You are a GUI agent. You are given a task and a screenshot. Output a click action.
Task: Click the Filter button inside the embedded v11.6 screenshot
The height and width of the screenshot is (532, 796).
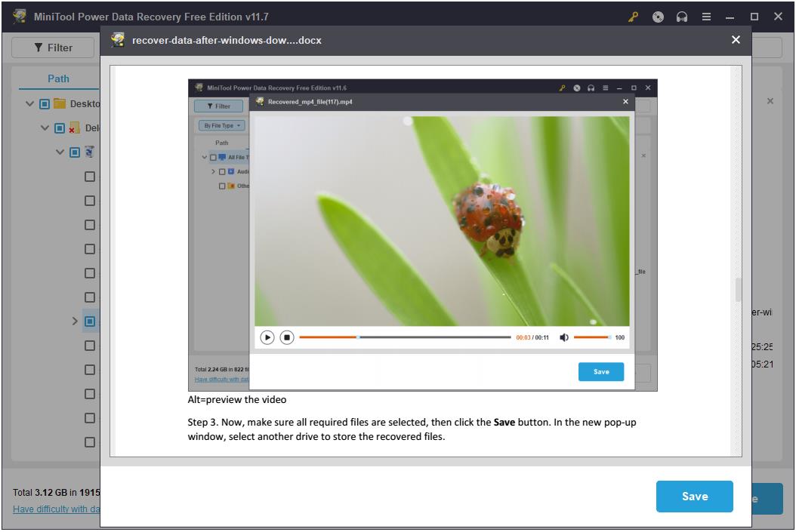219,106
